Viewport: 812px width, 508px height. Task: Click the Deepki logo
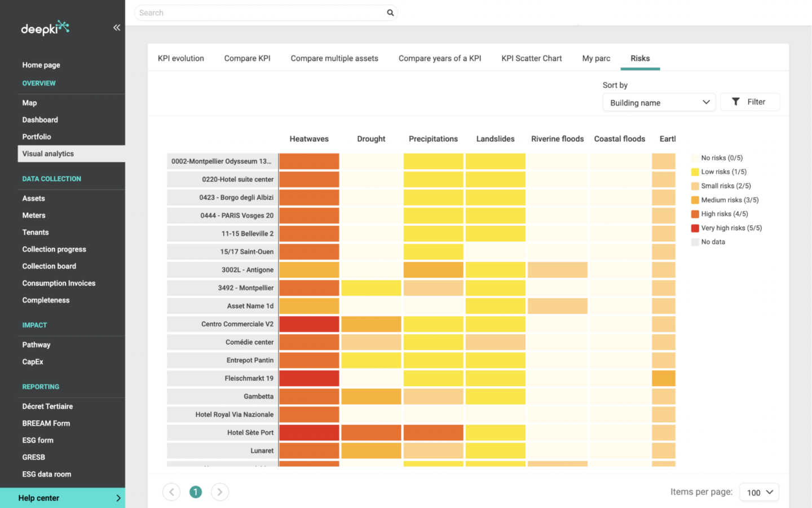pyautogui.click(x=45, y=28)
